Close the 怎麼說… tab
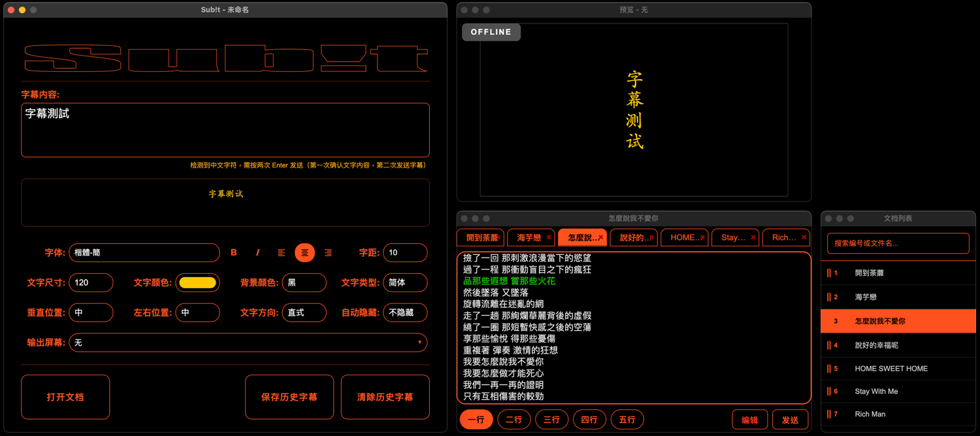Viewport: 980px width, 436px height. point(601,238)
